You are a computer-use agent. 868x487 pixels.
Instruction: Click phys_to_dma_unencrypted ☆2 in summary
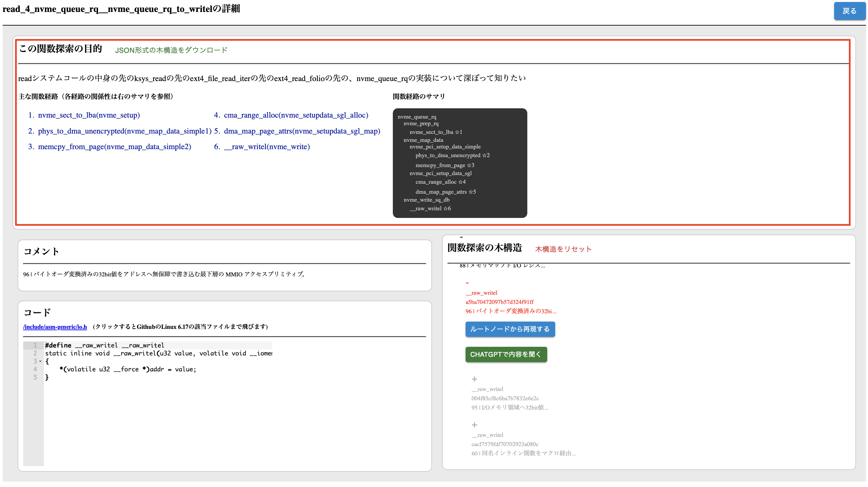452,155
